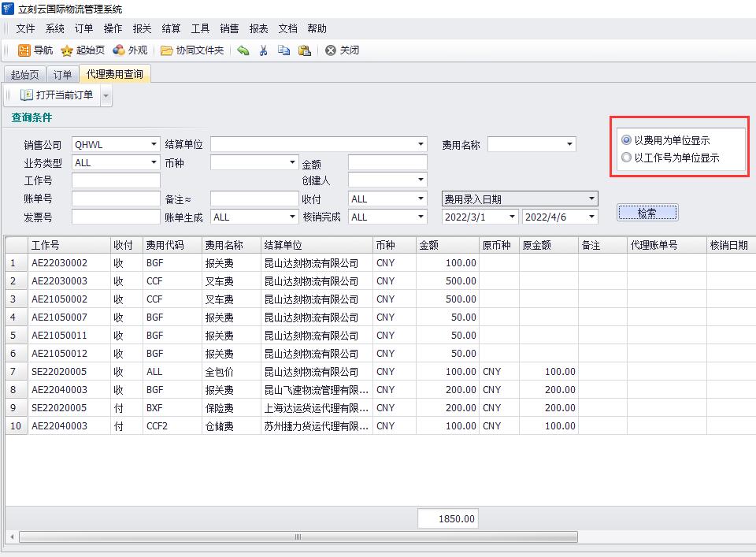Switch to the 起始页 tab
The width and height of the screenshot is (756, 557).
point(25,75)
